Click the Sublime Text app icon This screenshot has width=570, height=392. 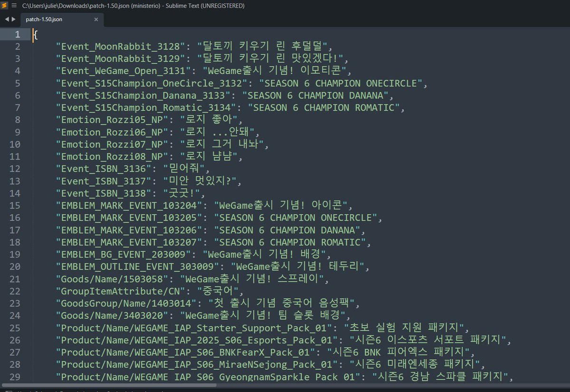pyautogui.click(x=4, y=6)
